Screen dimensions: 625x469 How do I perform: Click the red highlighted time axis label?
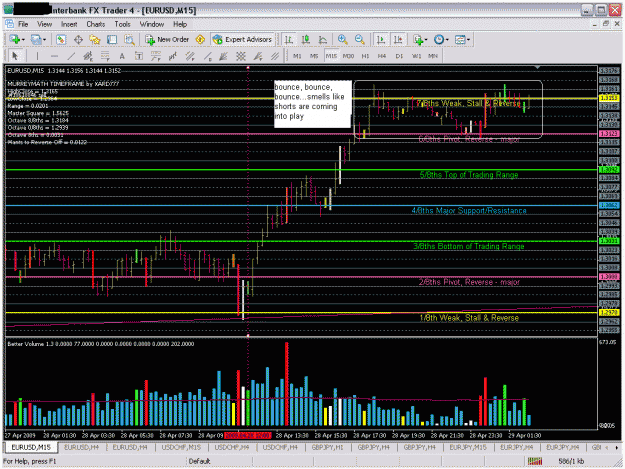248,436
